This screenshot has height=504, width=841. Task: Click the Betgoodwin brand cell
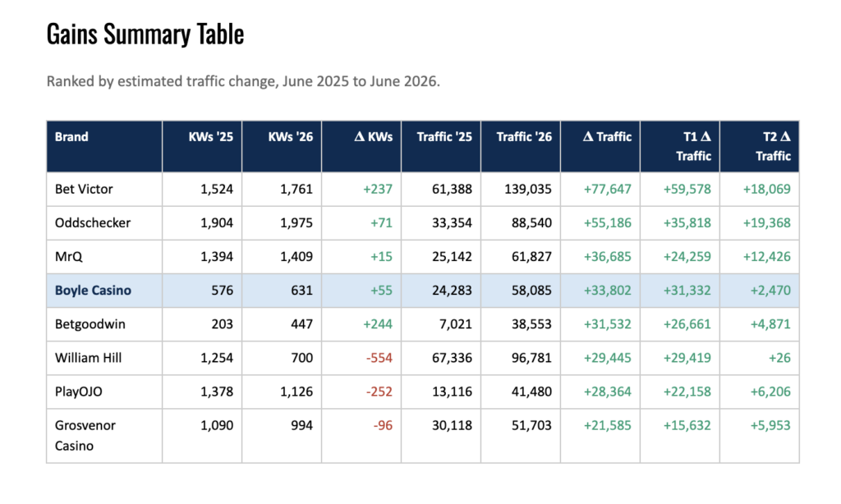click(x=90, y=324)
